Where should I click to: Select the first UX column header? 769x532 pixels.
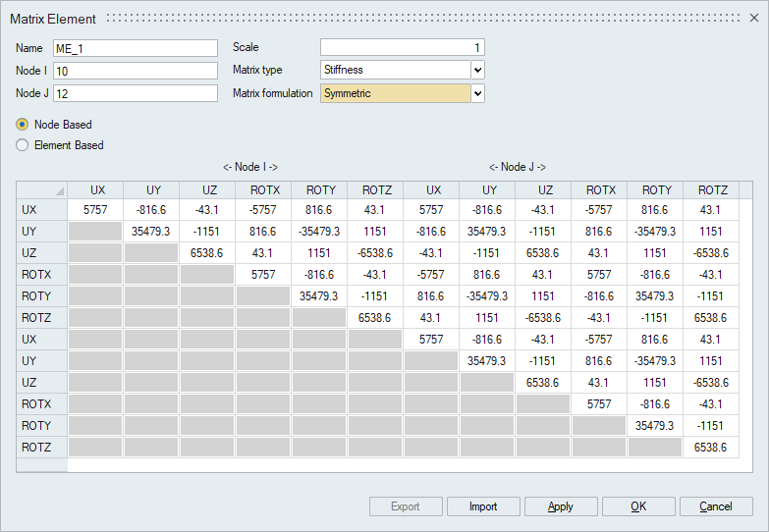click(x=96, y=190)
